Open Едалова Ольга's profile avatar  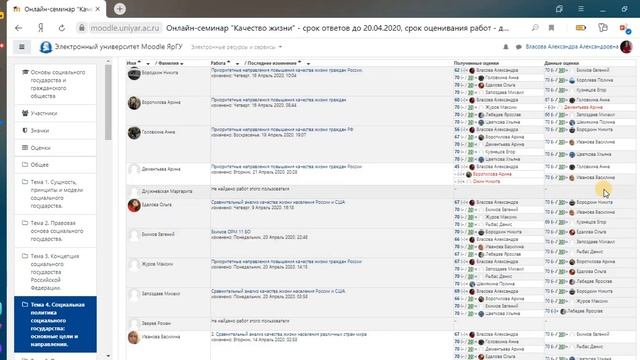(x=134, y=205)
